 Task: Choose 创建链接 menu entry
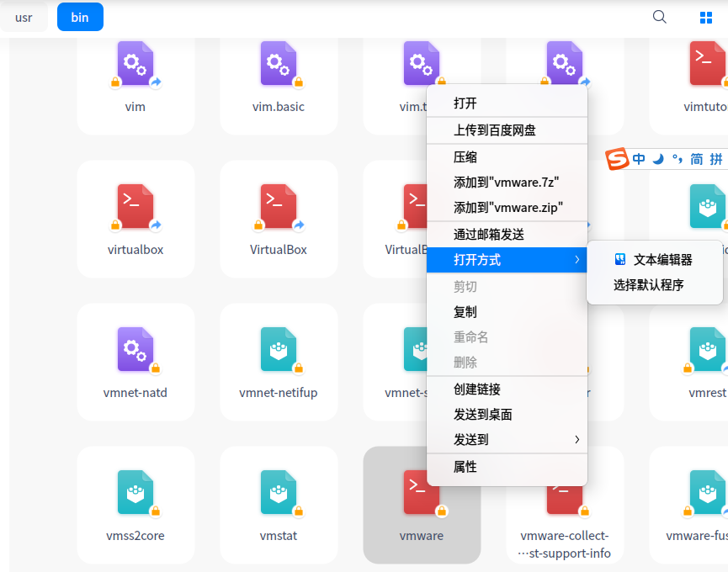tap(507, 389)
